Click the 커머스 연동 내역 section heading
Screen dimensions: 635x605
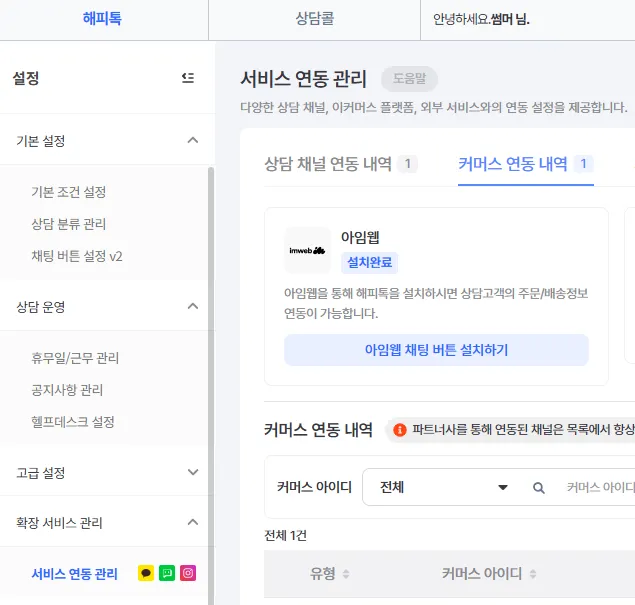[318, 430]
